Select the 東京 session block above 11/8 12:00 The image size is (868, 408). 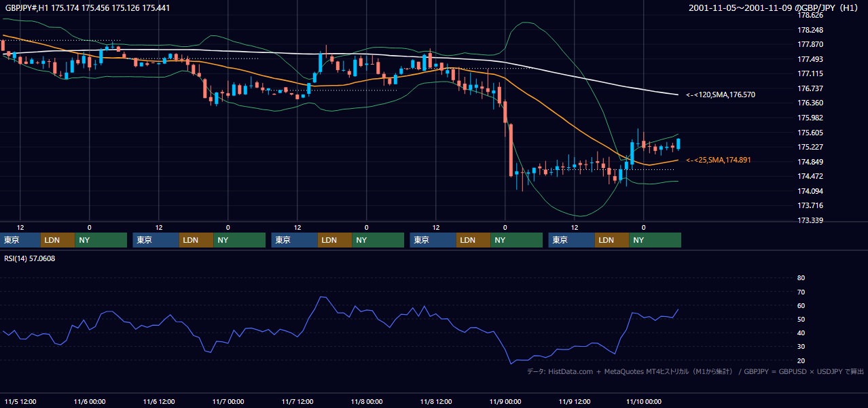pyautogui.click(x=433, y=240)
